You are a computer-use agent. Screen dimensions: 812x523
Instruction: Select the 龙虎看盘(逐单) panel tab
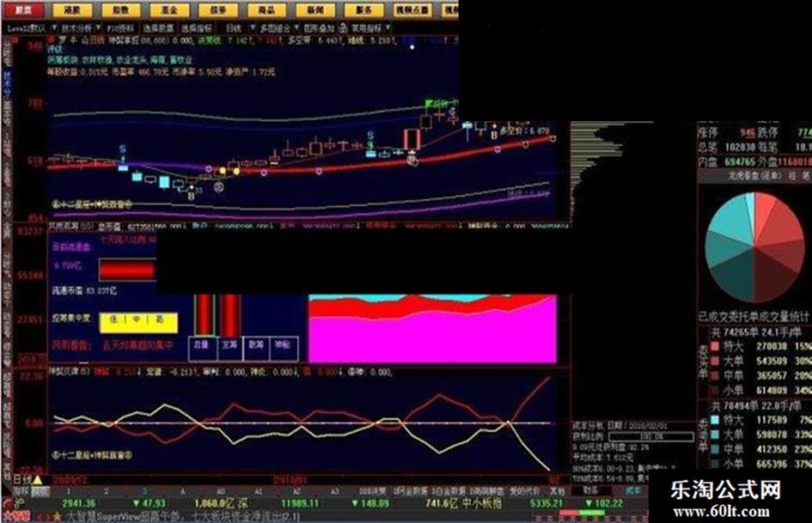pyautogui.click(x=754, y=175)
